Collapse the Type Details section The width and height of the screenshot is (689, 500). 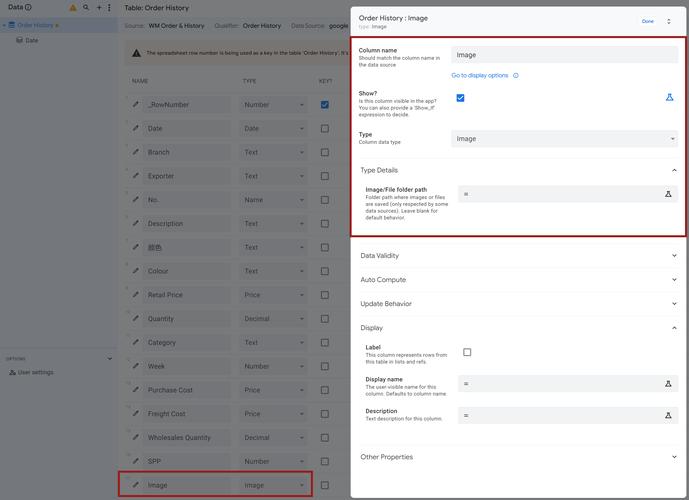(674, 170)
